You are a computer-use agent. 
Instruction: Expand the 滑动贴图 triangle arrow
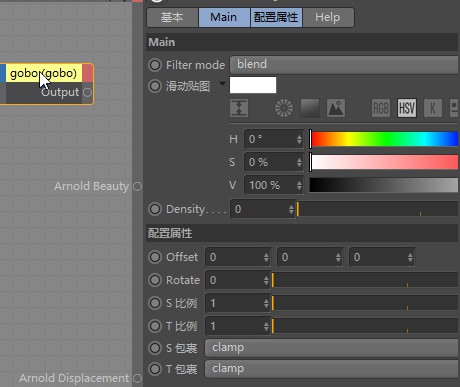(x=222, y=83)
